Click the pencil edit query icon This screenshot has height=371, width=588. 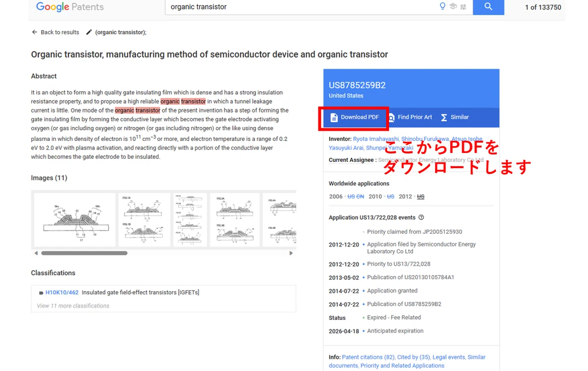(x=89, y=32)
